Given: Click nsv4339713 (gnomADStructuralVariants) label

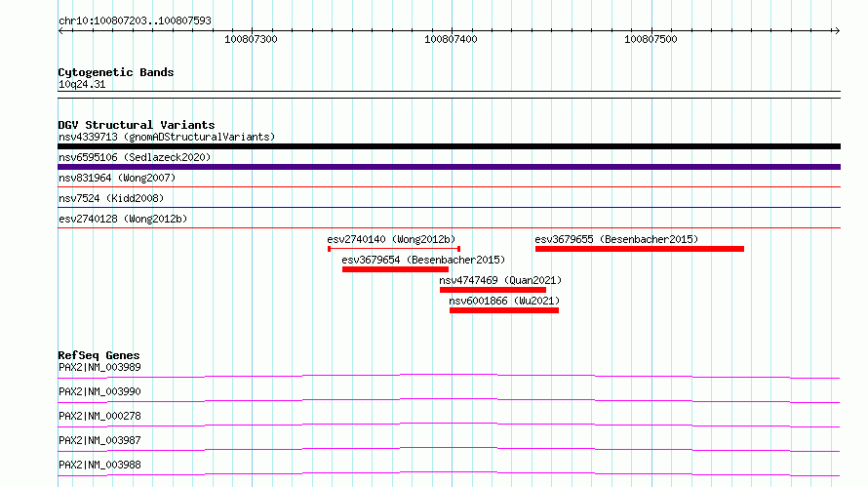Looking at the screenshot, I should click(167, 137).
